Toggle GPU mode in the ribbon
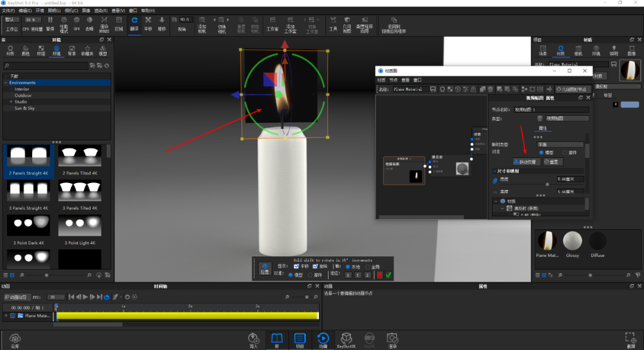 click(76, 24)
